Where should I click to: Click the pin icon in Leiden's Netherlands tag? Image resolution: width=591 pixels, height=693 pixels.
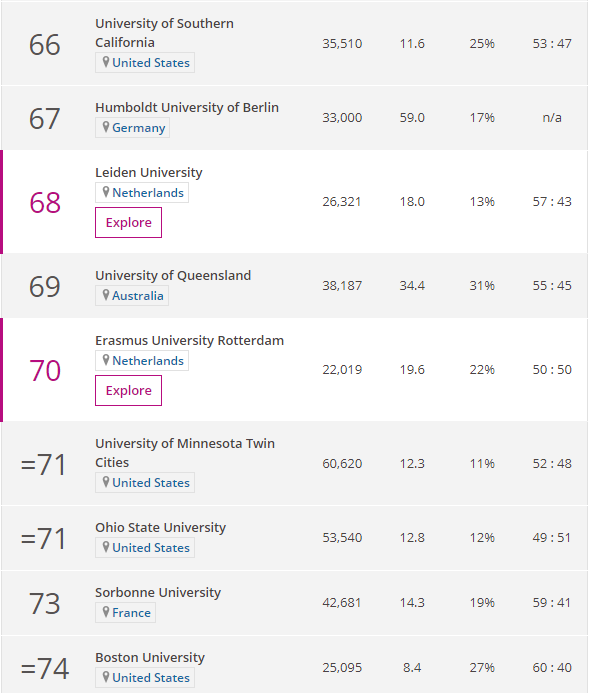coord(106,192)
